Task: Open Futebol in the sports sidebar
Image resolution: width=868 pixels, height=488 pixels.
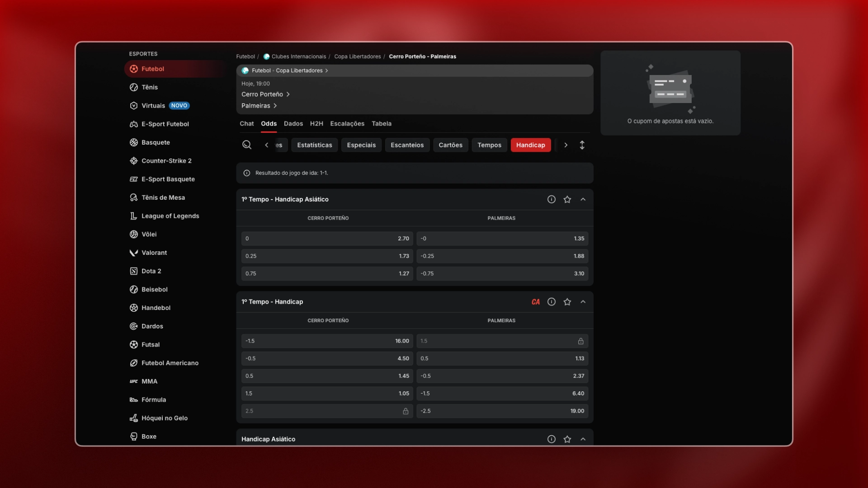Action: click(175, 69)
